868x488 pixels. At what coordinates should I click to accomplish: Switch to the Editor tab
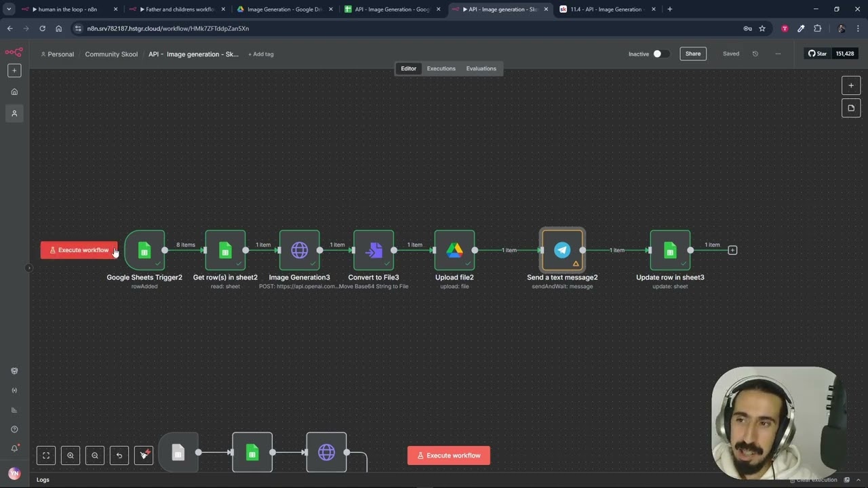408,68
